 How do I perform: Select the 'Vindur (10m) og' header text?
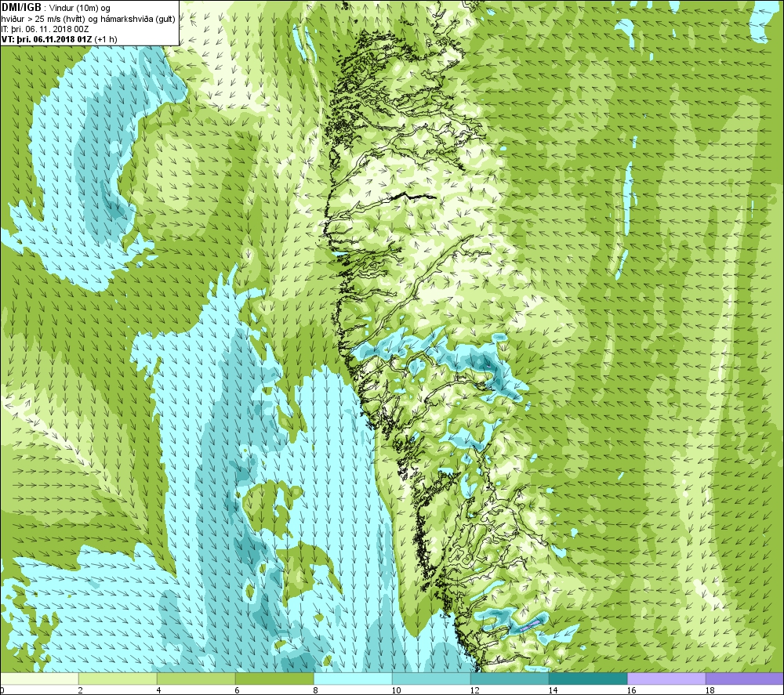[x=80, y=8]
